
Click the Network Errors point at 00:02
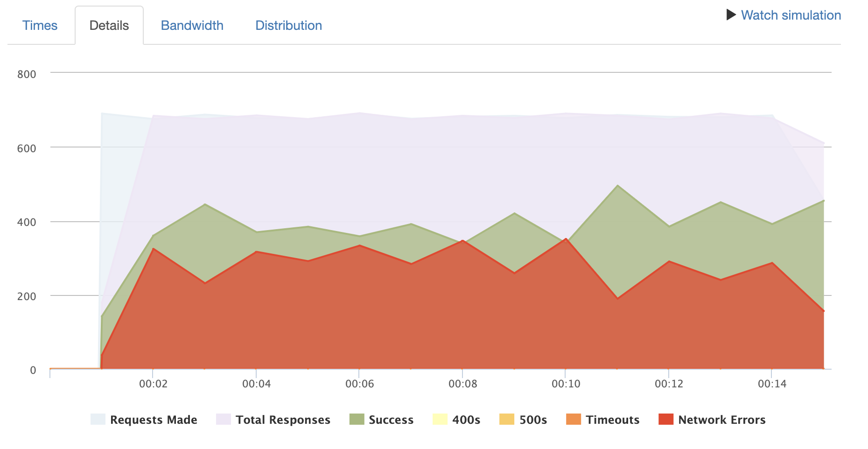[x=153, y=249]
